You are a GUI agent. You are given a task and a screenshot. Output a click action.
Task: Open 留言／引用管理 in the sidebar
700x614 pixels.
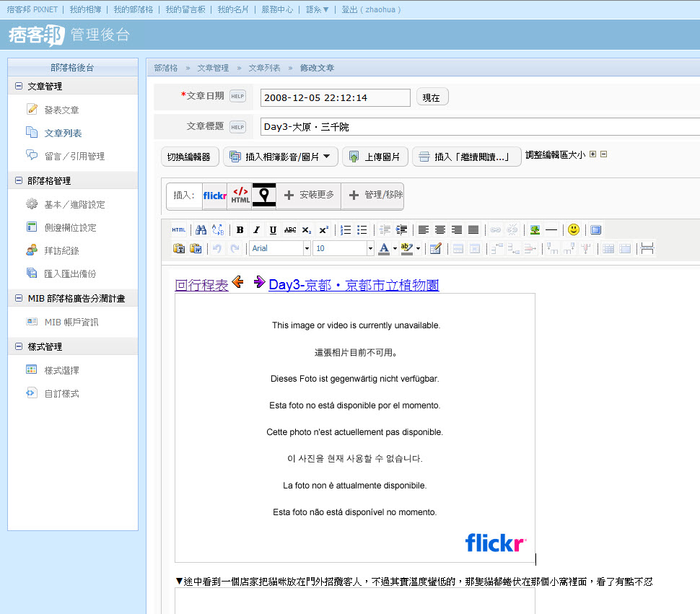[x=74, y=156]
